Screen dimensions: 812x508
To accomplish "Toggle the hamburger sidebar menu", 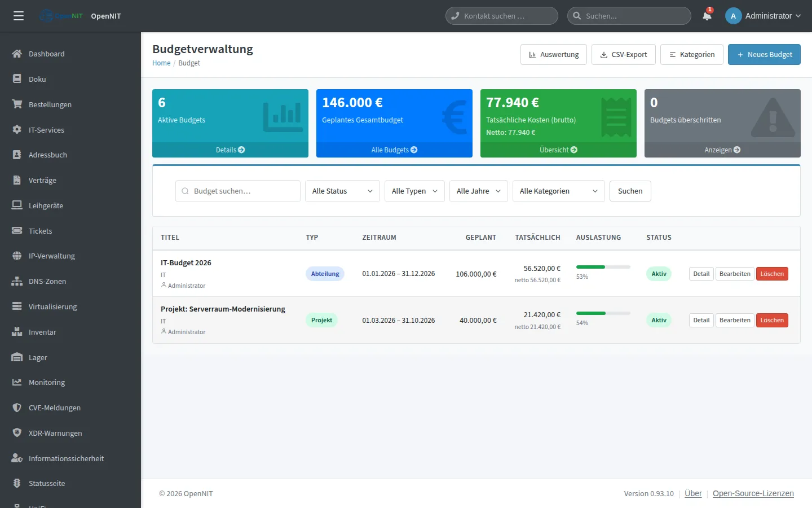I will (19, 16).
